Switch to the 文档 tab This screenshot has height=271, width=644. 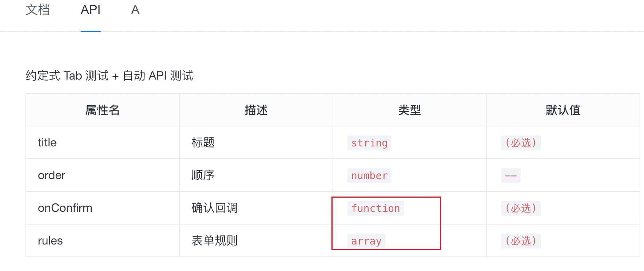[x=38, y=10]
